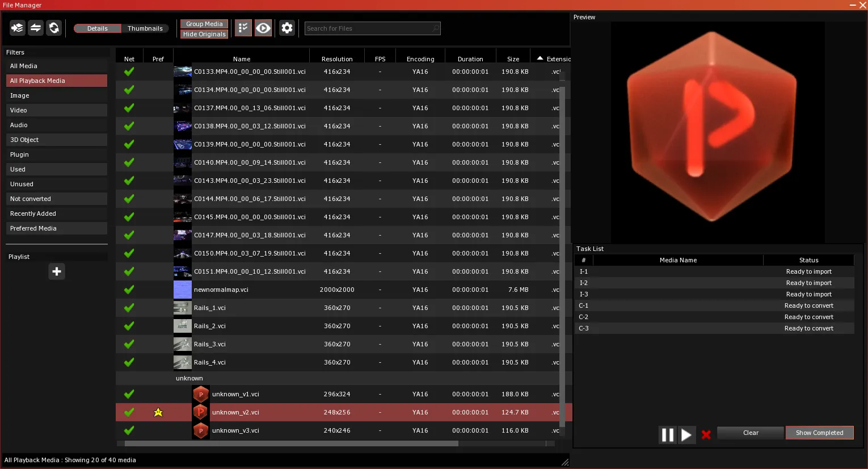
Task: Select the Image filter
Action: pyautogui.click(x=57, y=95)
